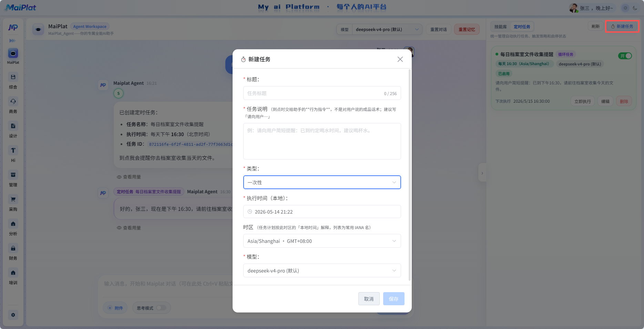Click the S avatar circle in chat
Screen dimensions: 644x329
(x=119, y=93)
